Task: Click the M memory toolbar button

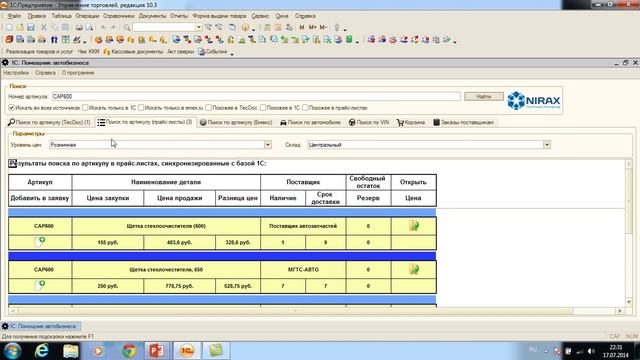Action: click(x=302, y=27)
